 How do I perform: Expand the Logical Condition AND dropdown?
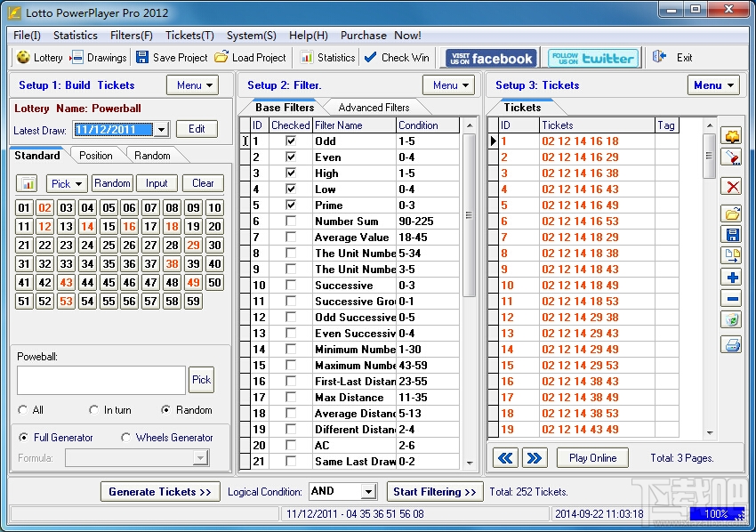368,492
